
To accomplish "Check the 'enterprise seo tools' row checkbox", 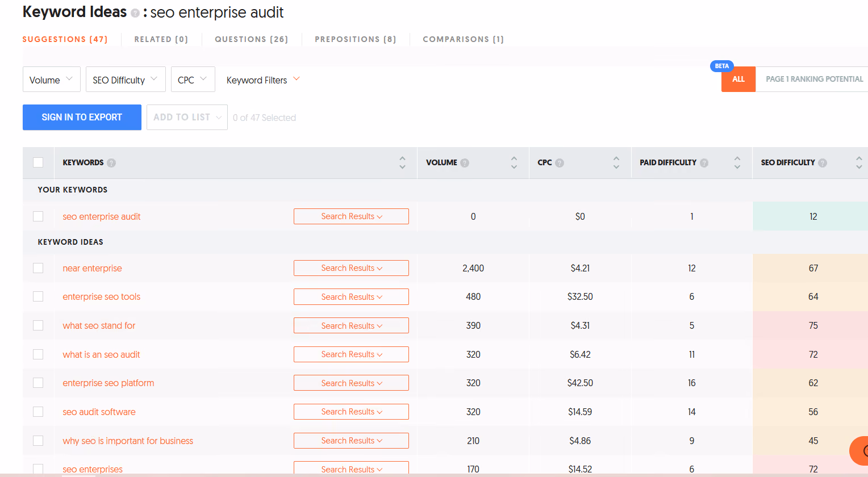I will pyautogui.click(x=38, y=296).
